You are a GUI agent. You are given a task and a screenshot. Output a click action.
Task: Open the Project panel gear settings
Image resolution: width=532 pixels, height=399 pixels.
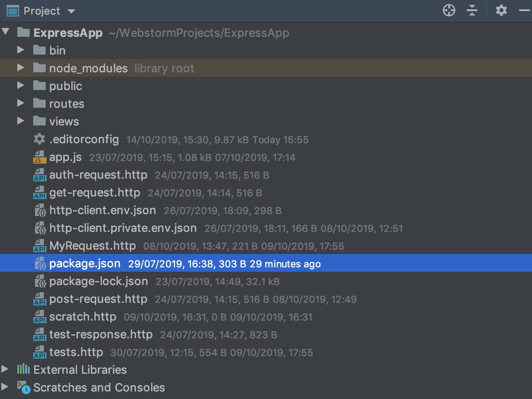click(x=501, y=10)
